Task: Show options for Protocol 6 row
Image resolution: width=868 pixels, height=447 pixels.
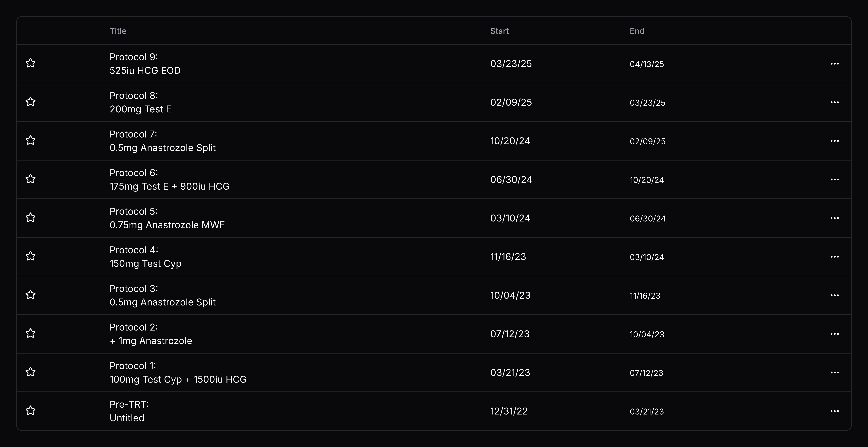Action: tap(834, 179)
